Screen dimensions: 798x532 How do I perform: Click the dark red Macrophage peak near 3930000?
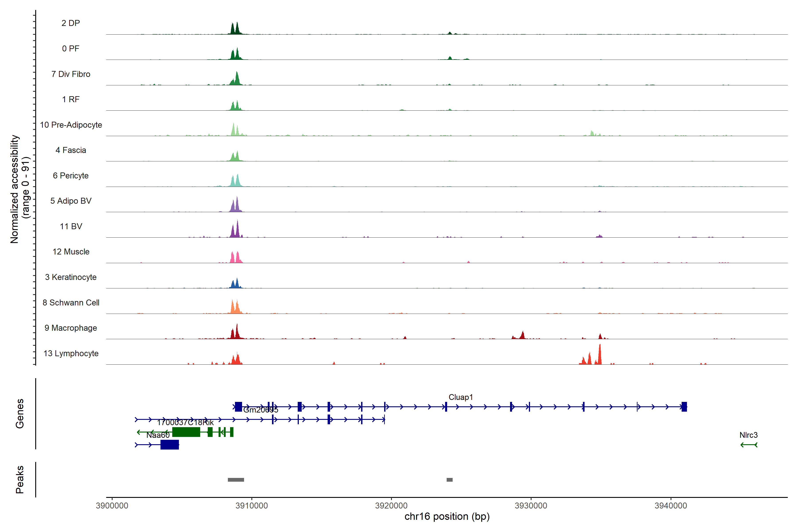coord(522,335)
